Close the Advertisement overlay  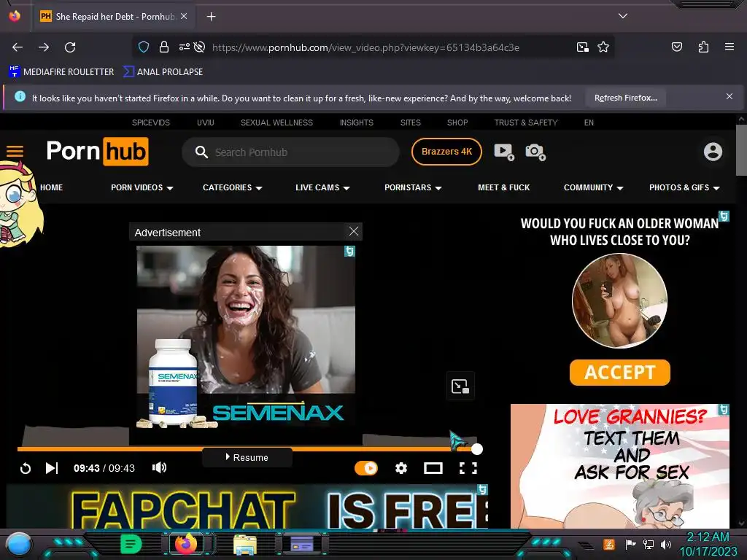coord(354,231)
